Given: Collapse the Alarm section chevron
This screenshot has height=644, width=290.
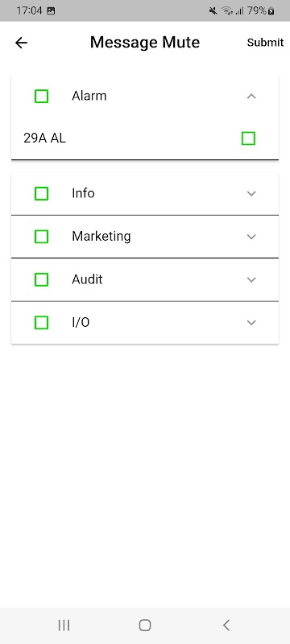Looking at the screenshot, I should (x=251, y=96).
